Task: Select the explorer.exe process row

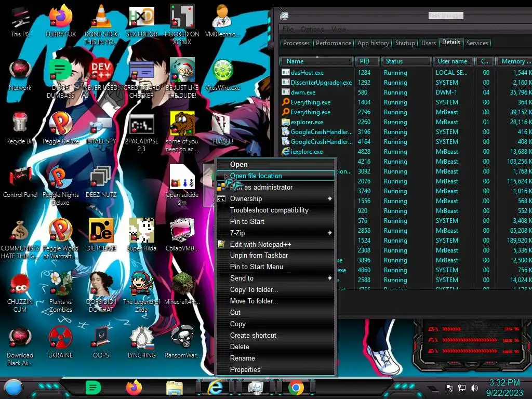Action: click(x=405, y=122)
